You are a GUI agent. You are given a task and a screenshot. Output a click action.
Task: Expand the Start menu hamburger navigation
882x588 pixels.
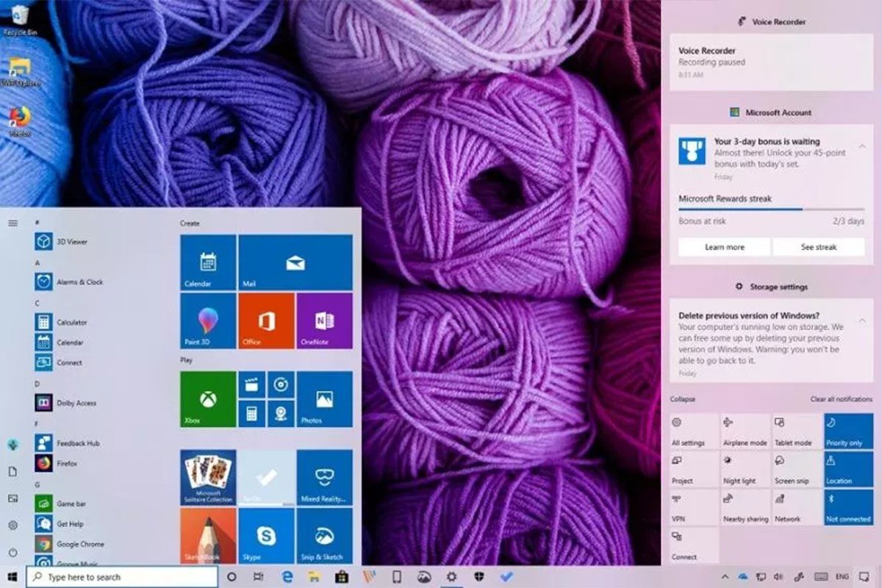tap(12, 223)
